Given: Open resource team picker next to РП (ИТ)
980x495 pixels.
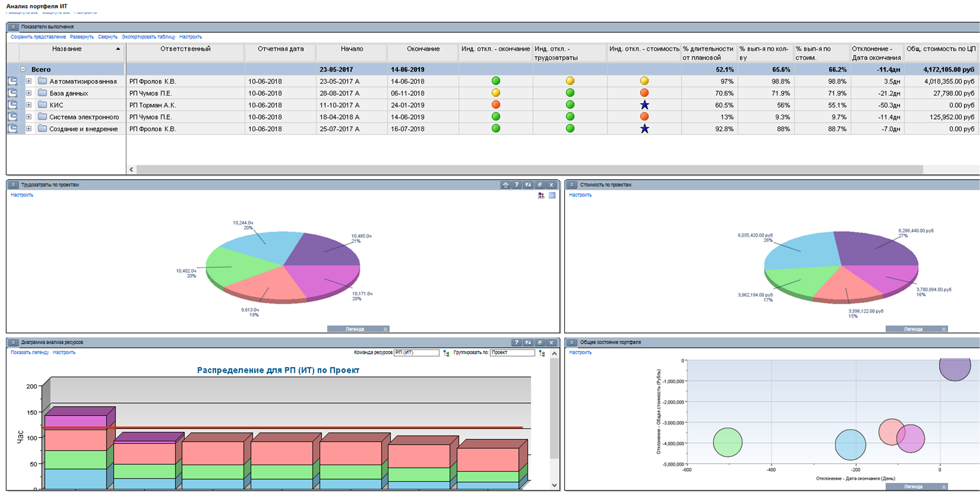Looking at the screenshot, I should tap(446, 353).
